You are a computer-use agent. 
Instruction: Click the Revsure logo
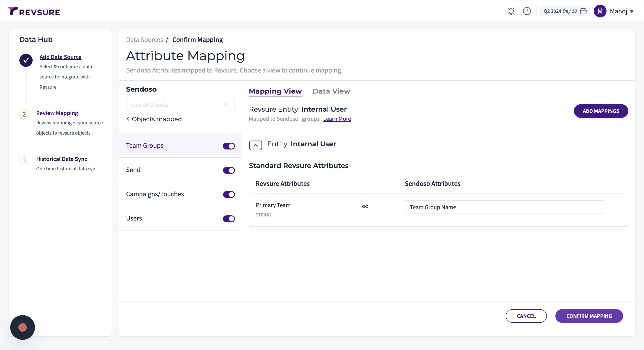pyautogui.click(x=34, y=11)
